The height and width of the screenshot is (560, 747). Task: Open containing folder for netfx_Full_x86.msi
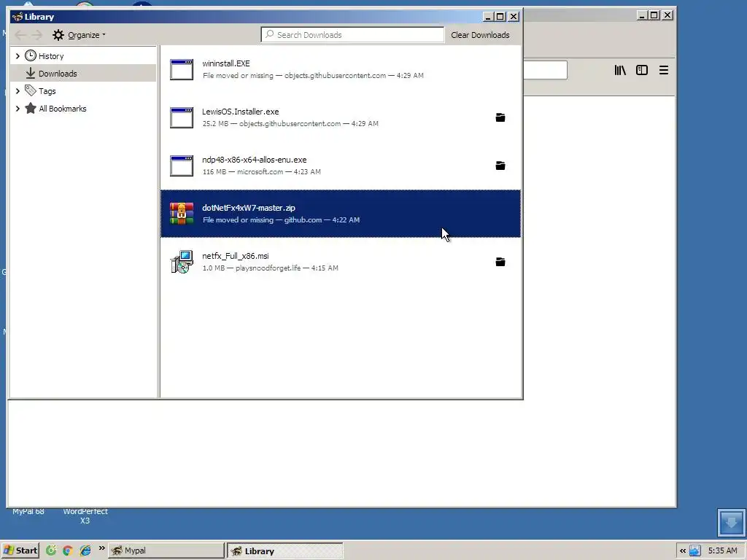[x=500, y=262]
